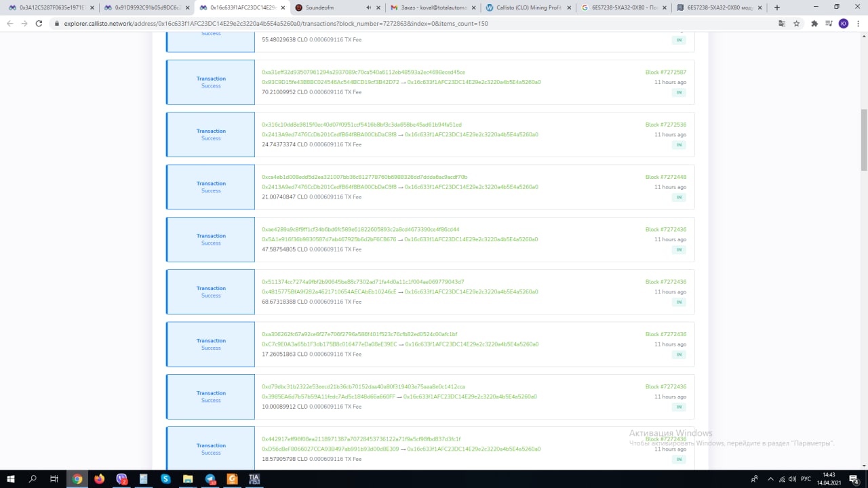The height and width of the screenshot is (488, 868).
Task: Open Viber from the taskbar
Action: coord(121,479)
